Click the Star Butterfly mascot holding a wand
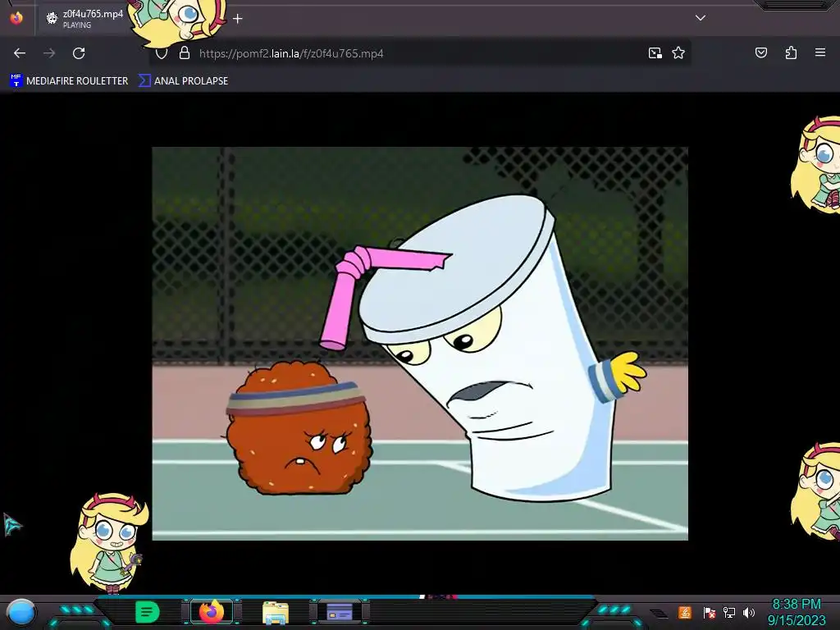The height and width of the screenshot is (630, 840). 109,542
